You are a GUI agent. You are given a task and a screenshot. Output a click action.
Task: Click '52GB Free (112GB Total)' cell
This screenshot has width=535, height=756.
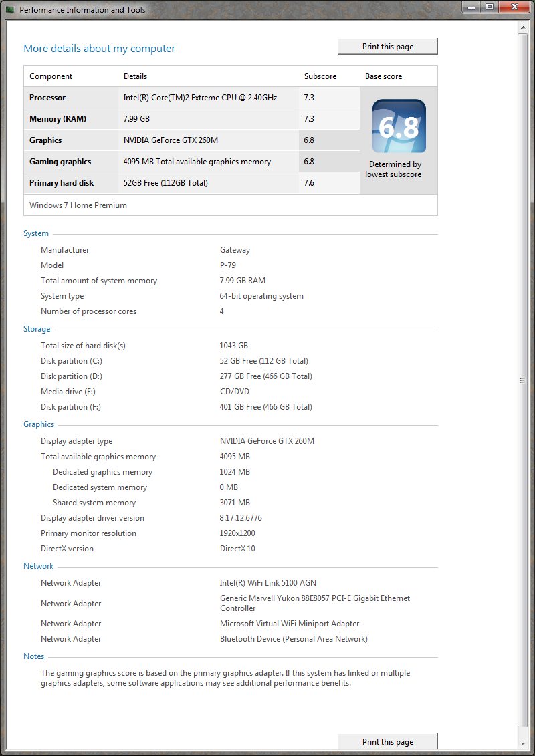[165, 182]
